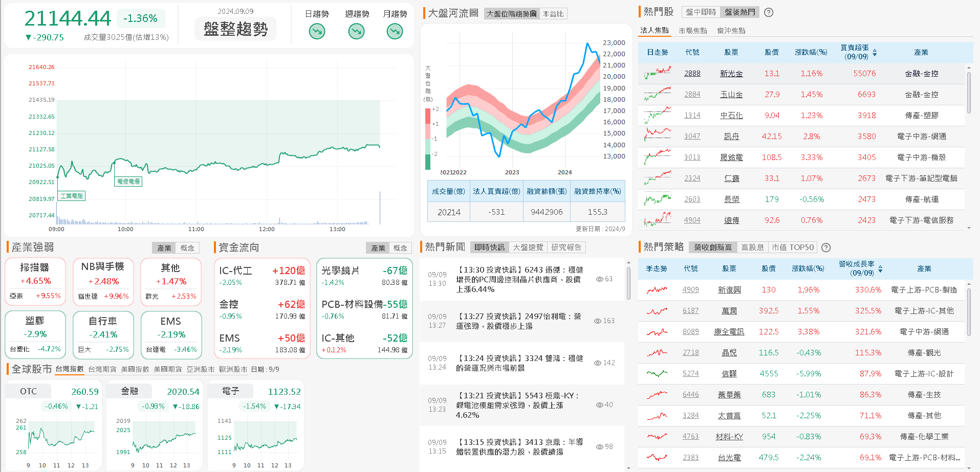Open the 市值 TOP50 strategy tab

(x=793, y=248)
